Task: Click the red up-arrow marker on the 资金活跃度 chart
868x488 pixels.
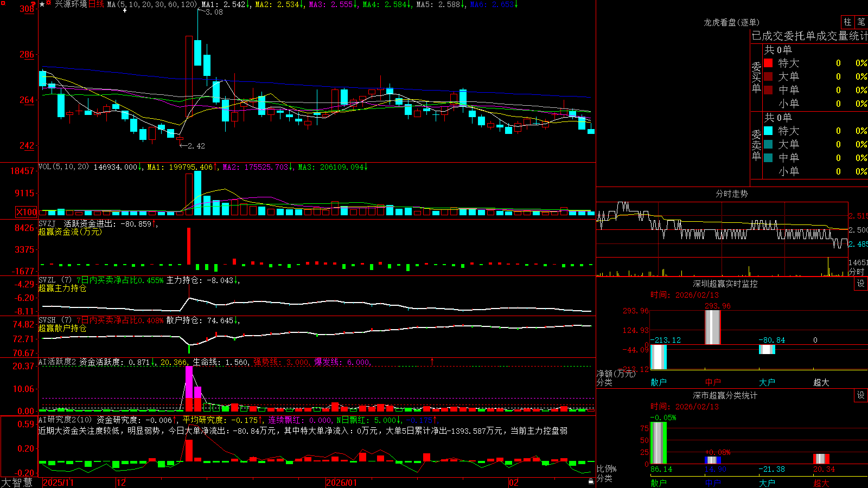Action: 432,361
